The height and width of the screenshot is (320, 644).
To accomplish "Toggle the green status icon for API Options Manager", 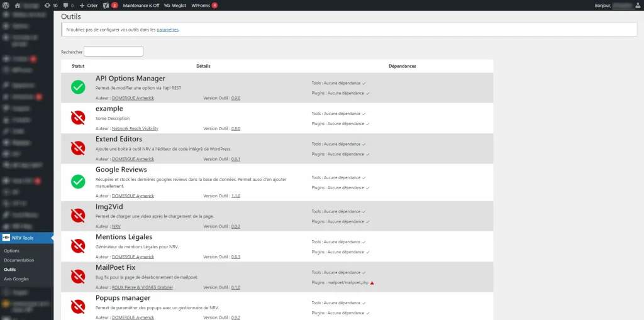I will [x=78, y=87].
